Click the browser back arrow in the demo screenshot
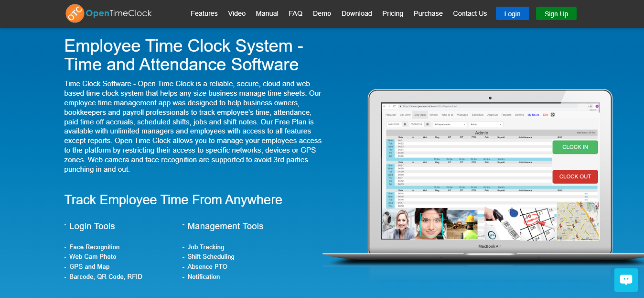The height and width of the screenshot is (298, 644). pos(384,106)
